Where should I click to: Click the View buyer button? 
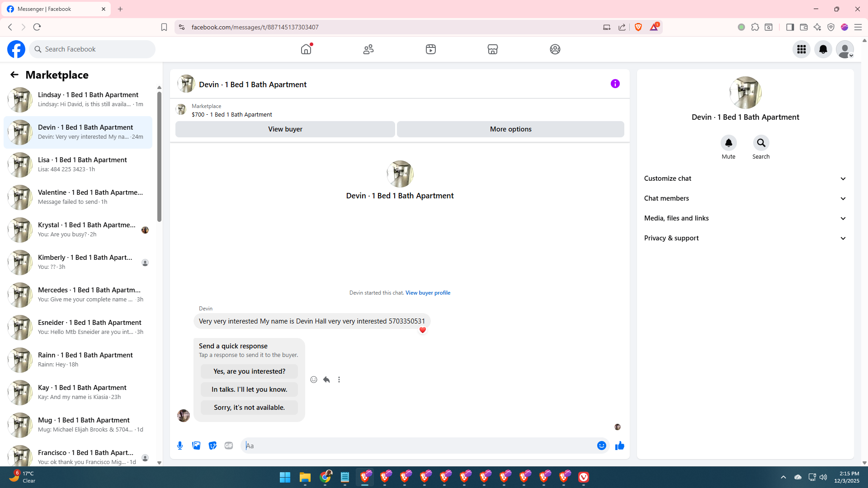[285, 129]
